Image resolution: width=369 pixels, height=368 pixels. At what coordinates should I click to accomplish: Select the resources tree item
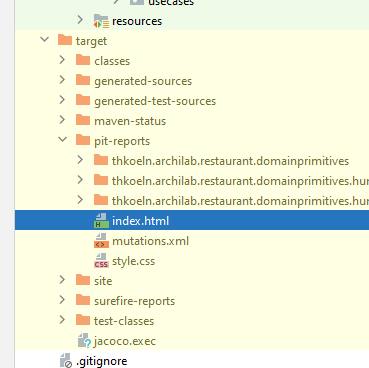coord(137,21)
